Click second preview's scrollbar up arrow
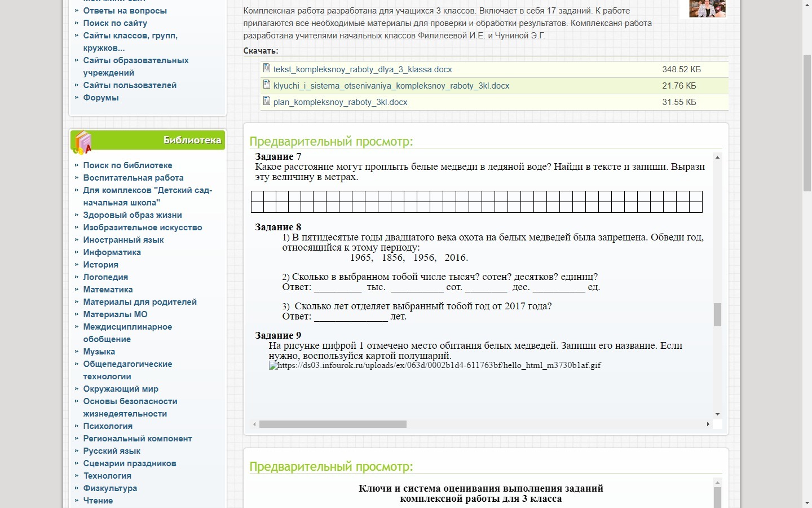Screen dimensions: 812x508 click(x=717, y=483)
